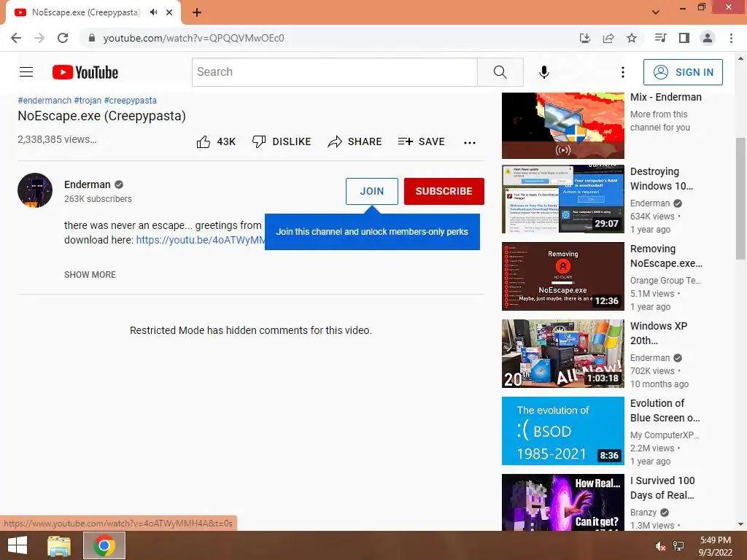Viewport: 747px width, 560px height.
Task: Click 'Evolution of Blue Screen o...' title
Action: pos(665,411)
